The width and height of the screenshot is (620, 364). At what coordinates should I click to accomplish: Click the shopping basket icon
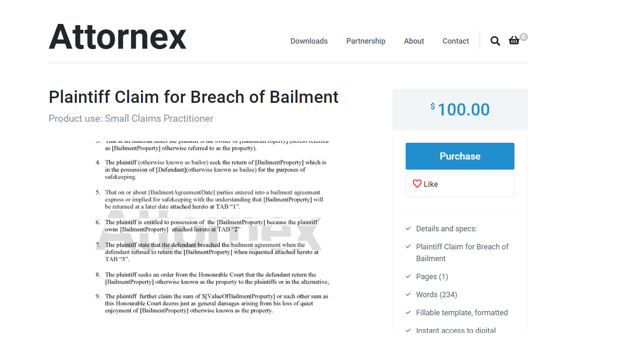[x=514, y=41]
